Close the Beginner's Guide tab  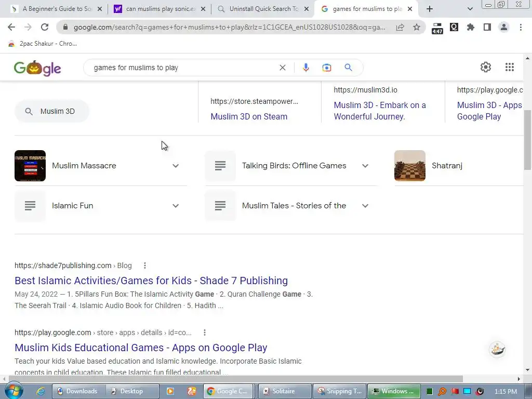100,9
